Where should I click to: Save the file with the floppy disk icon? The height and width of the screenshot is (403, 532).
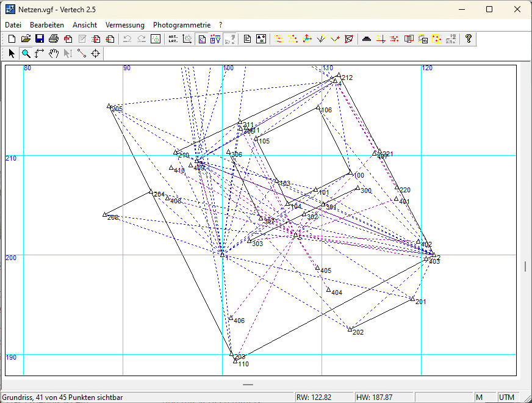40,39
